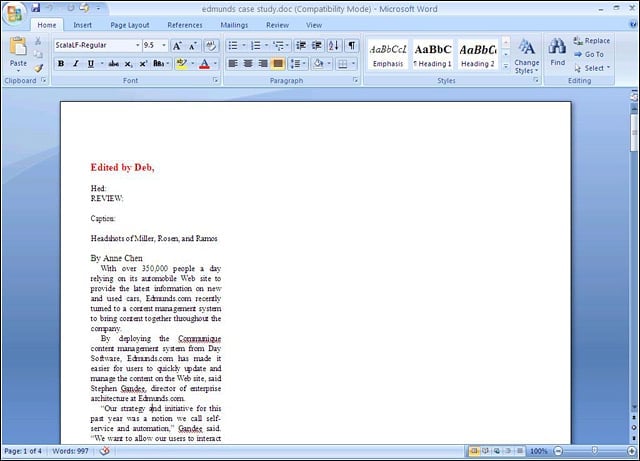Check proofing errors icon in status bar
This screenshot has width=640, height=461.
point(105,451)
